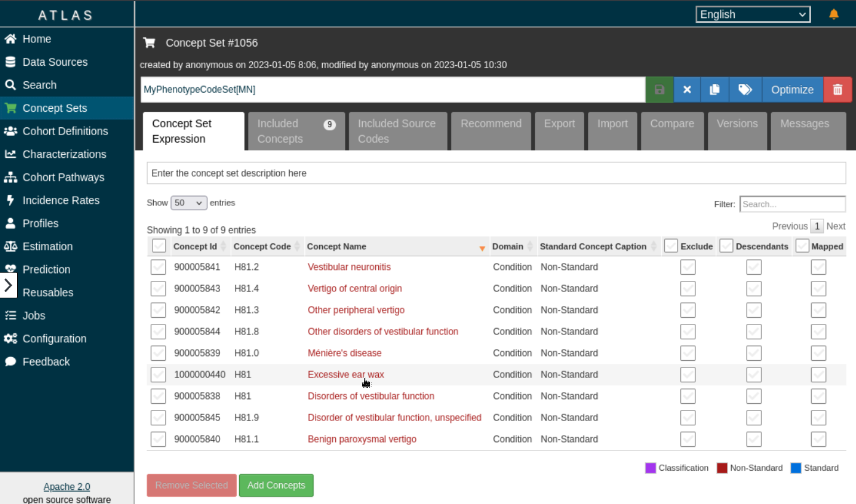Click the Filter search input field
The height and width of the screenshot is (504, 856).
(792, 204)
